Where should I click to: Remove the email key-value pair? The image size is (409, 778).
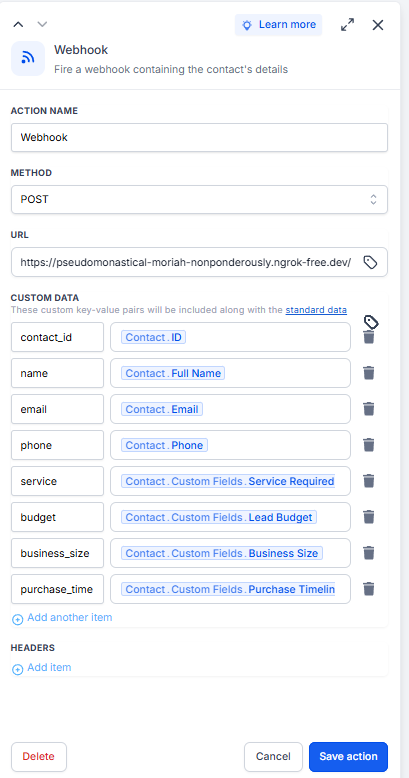point(368,409)
